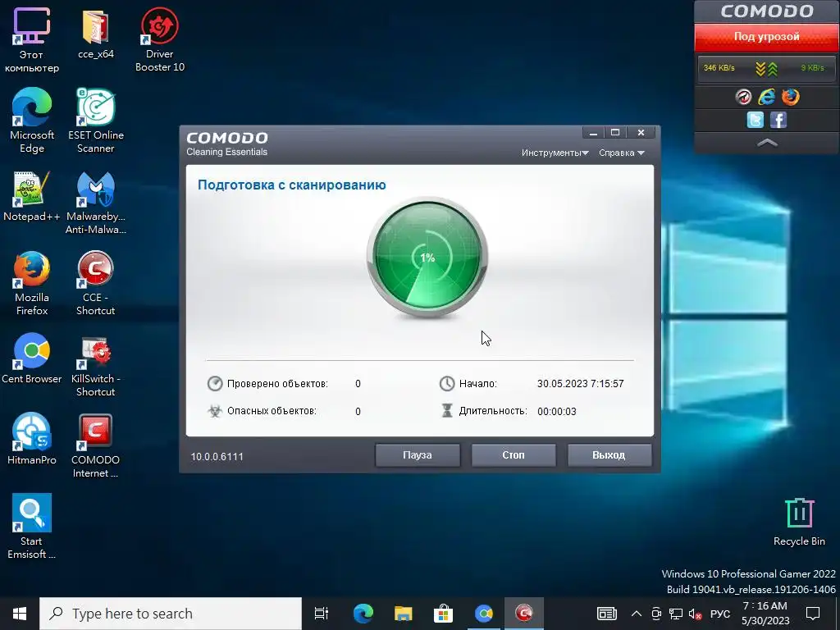840x630 pixels.
Task: Click the Internet Explorer icon in COMODO widget
Action: tap(767, 97)
